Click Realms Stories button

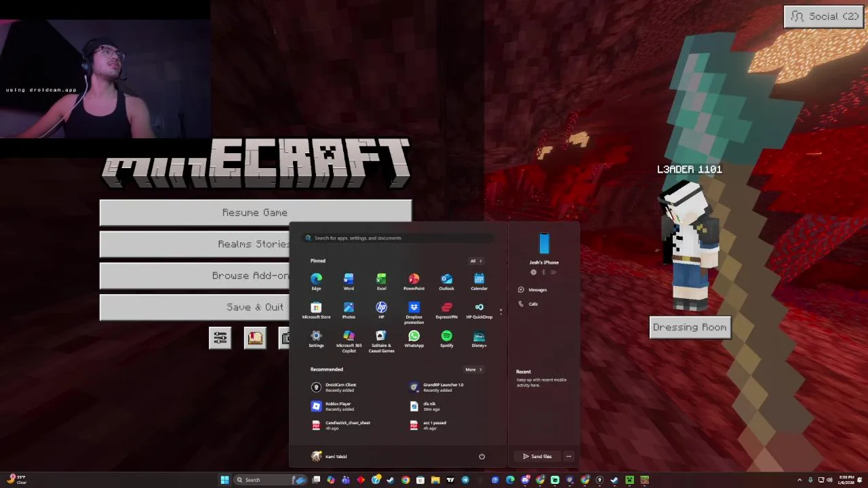(195, 244)
